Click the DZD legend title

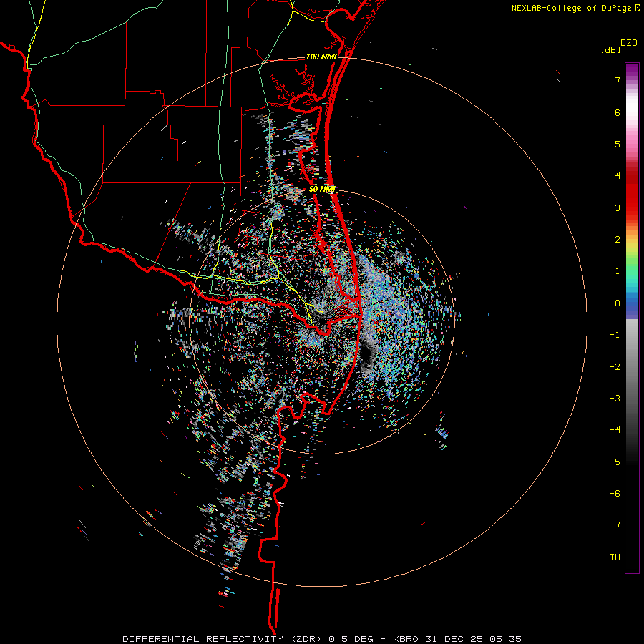pyautogui.click(x=629, y=43)
